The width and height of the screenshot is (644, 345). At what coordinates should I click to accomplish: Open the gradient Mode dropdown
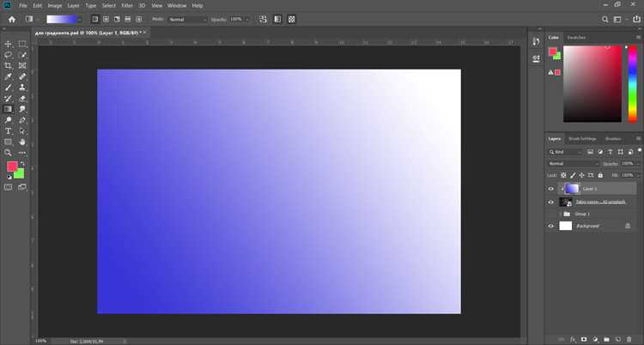187,19
